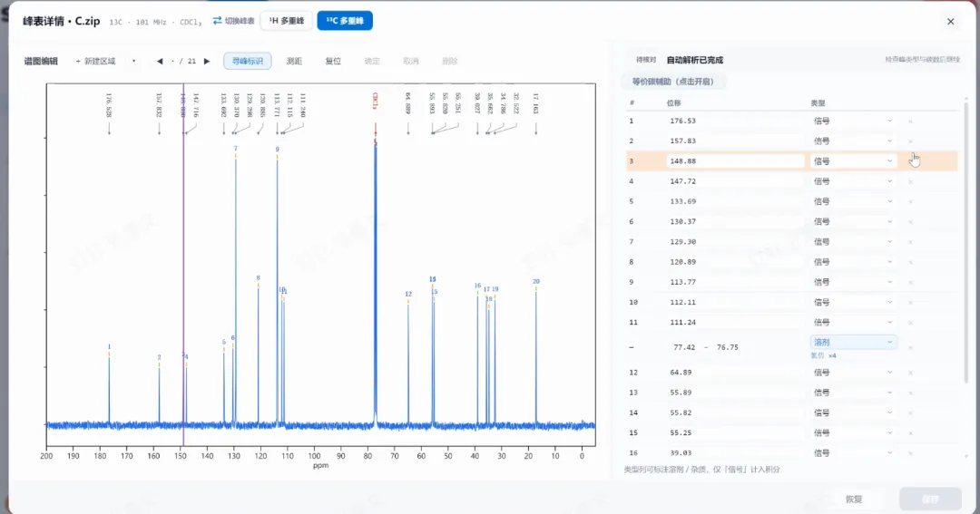This screenshot has height=514, width=980.
Task: Click peak label 9 in the spectrum
Action: [x=278, y=150]
